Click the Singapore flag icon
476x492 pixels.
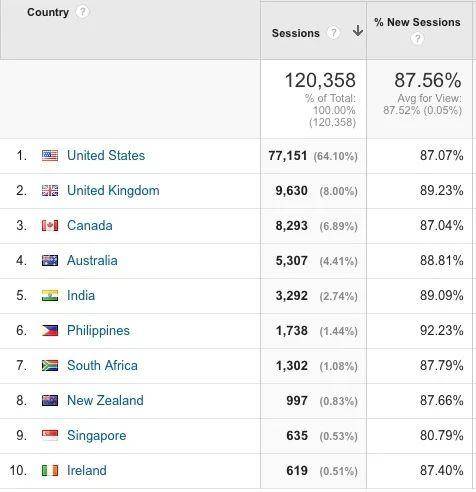coord(50,435)
